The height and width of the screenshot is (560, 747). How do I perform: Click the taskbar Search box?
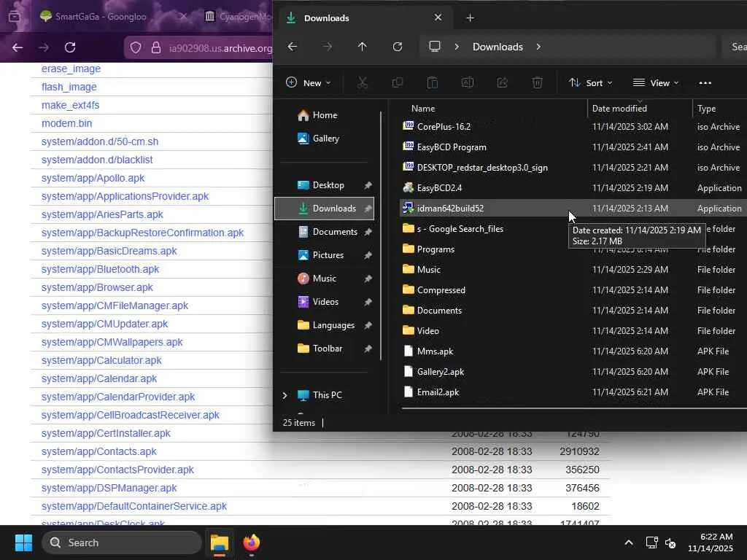click(x=122, y=542)
